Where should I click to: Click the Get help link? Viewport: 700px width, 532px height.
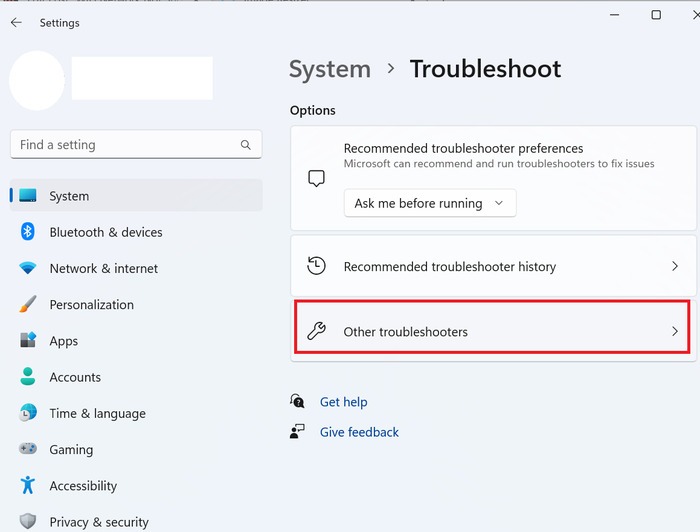[343, 402]
